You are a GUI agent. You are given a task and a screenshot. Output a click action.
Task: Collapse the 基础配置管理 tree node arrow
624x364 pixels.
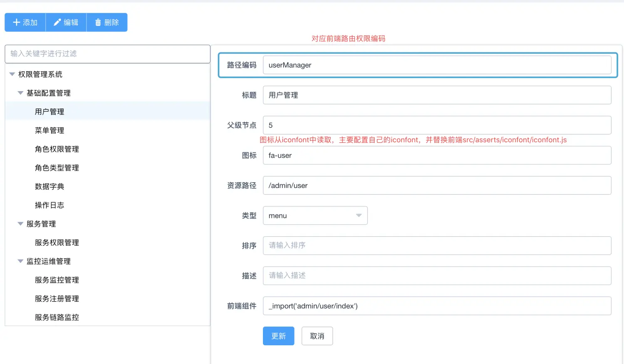click(20, 93)
